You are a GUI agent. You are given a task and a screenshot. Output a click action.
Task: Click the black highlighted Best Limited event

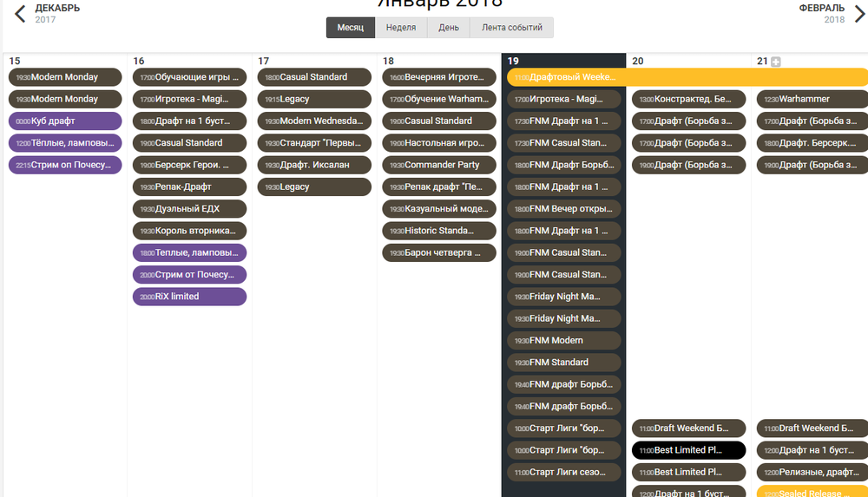pos(688,450)
